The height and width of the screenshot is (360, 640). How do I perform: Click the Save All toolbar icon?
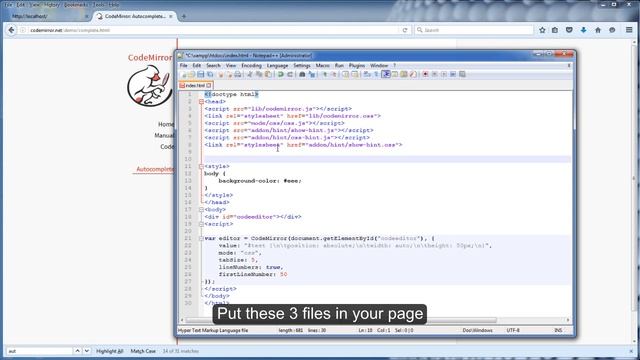(210, 74)
